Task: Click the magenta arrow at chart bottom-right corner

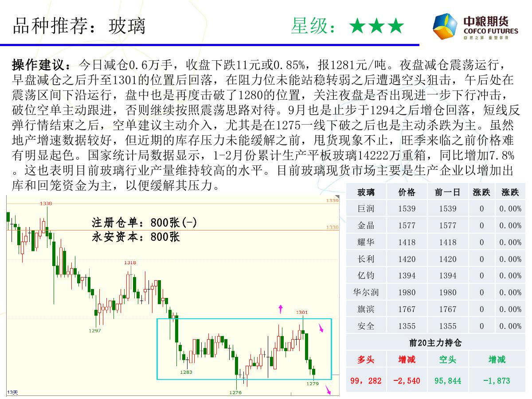Action: pyautogui.click(x=328, y=390)
